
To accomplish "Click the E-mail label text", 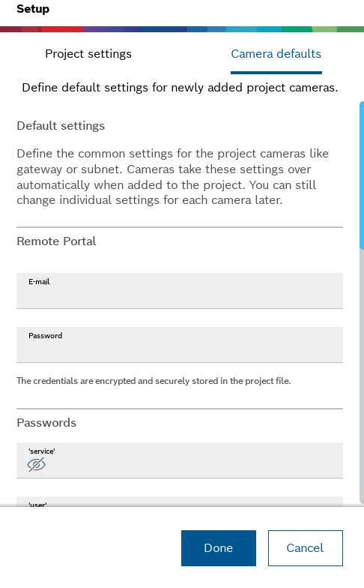I will point(39,282).
